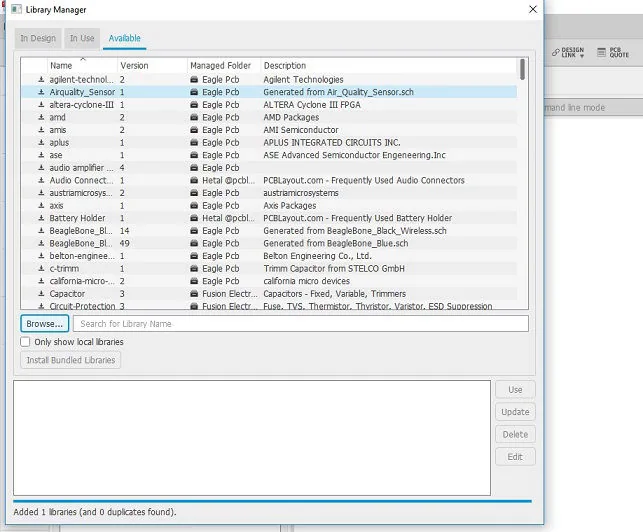The width and height of the screenshot is (643, 532).
Task: Click download icon for california-micro row
Action: pyautogui.click(x=41, y=281)
